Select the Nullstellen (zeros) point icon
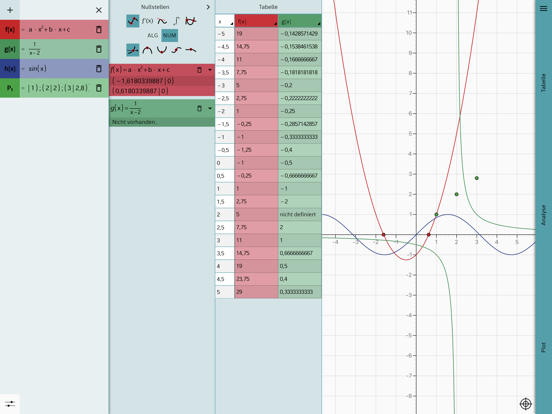This screenshot has height=414, width=552. (x=133, y=50)
